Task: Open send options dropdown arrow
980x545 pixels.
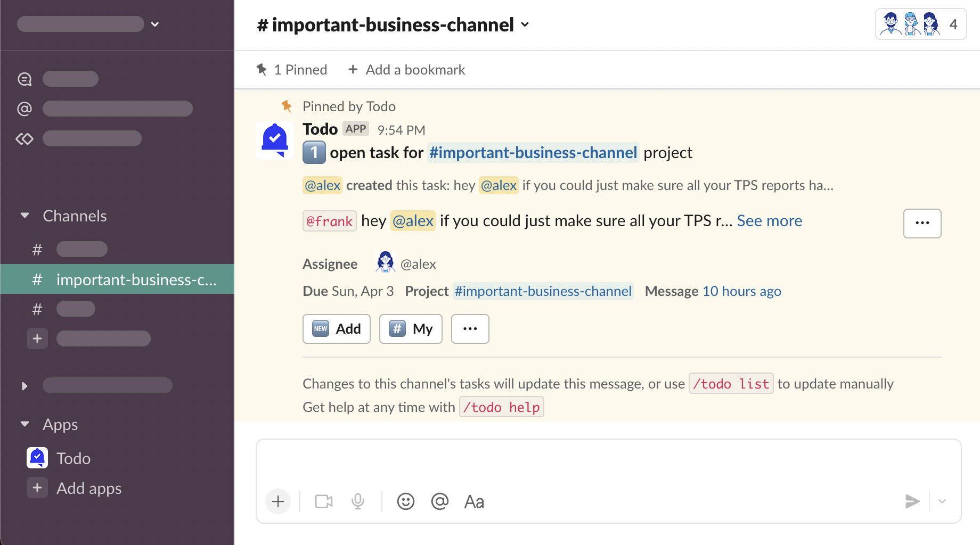Action: tap(942, 501)
